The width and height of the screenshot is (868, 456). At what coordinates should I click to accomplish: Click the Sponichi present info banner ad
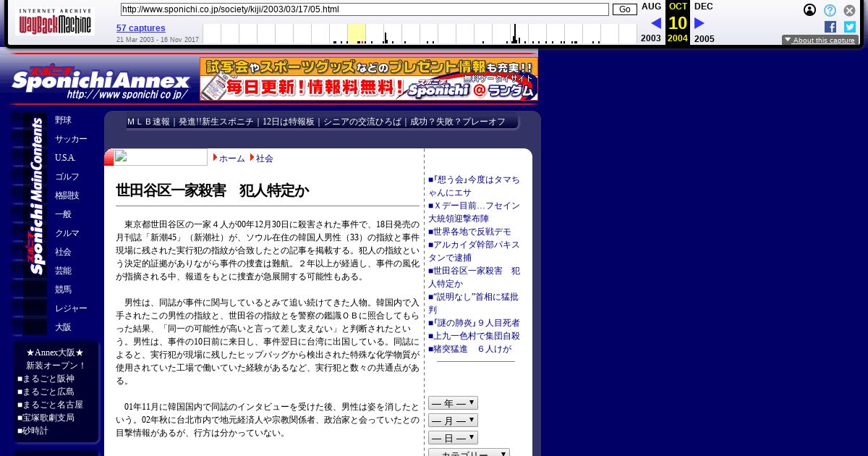point(369,79)
